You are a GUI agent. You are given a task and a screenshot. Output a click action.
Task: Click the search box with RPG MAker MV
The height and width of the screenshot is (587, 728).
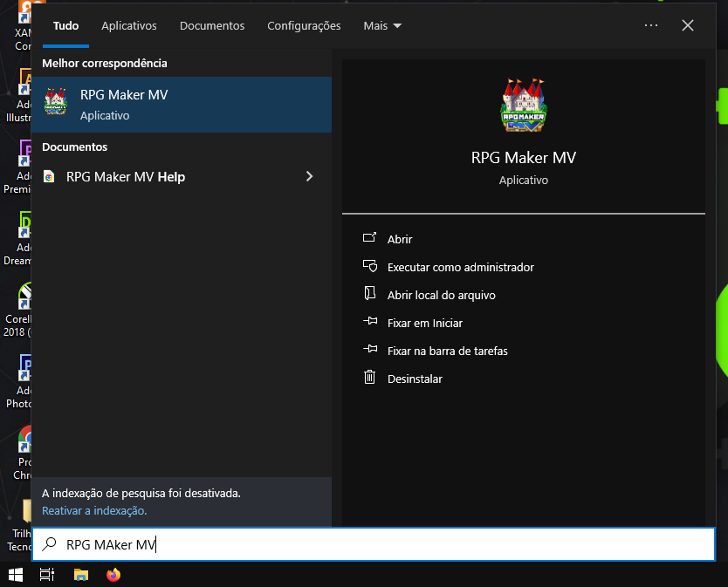tap(374, 545)
